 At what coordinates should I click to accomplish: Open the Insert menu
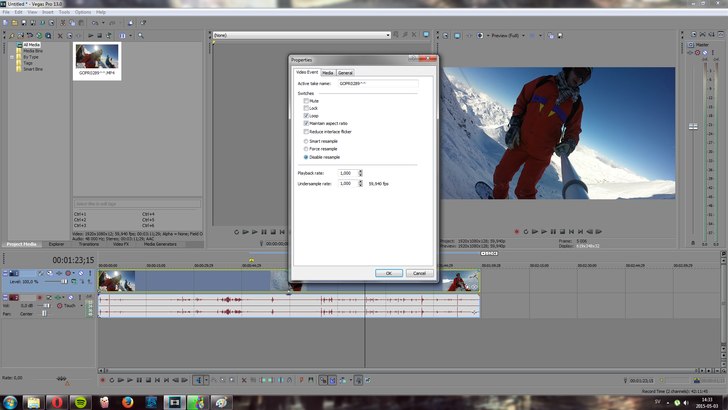pos(46,12)
